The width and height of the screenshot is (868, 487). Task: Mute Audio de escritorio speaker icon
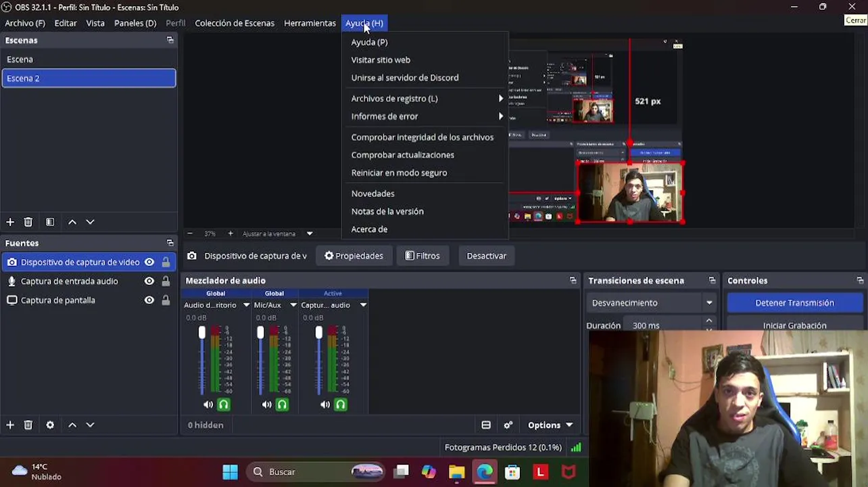[208, 404]
